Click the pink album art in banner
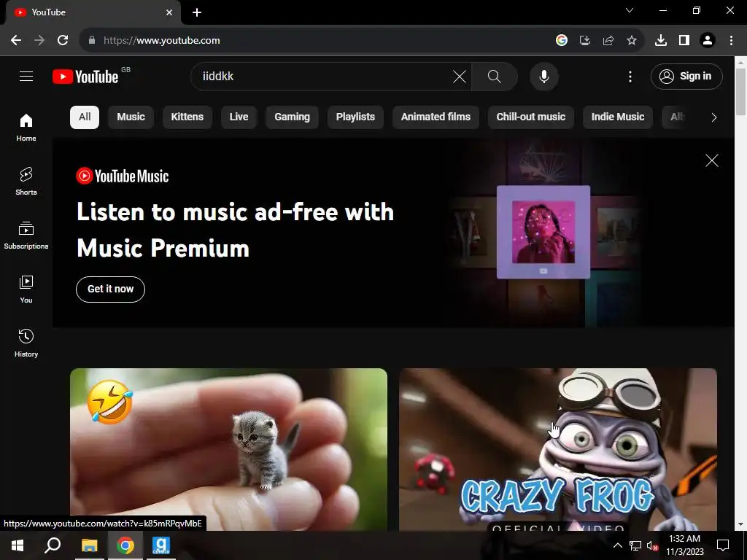 [543, 232]
